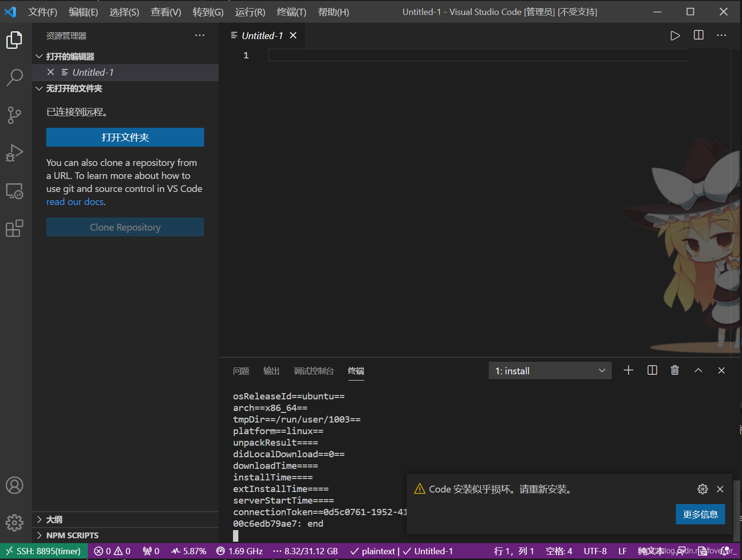Click plaintext language check in status bar
The width and height of the screenshot is (742, 560).
click(372, 551)
